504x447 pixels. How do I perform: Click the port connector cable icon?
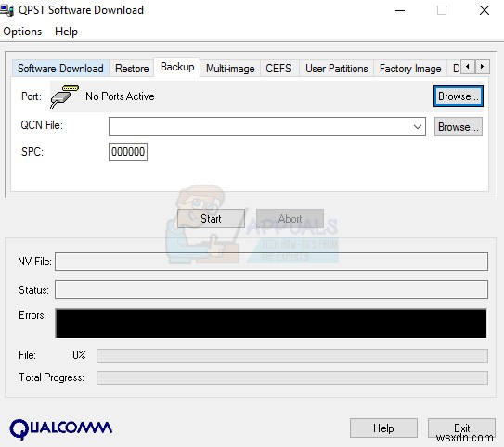64,96
